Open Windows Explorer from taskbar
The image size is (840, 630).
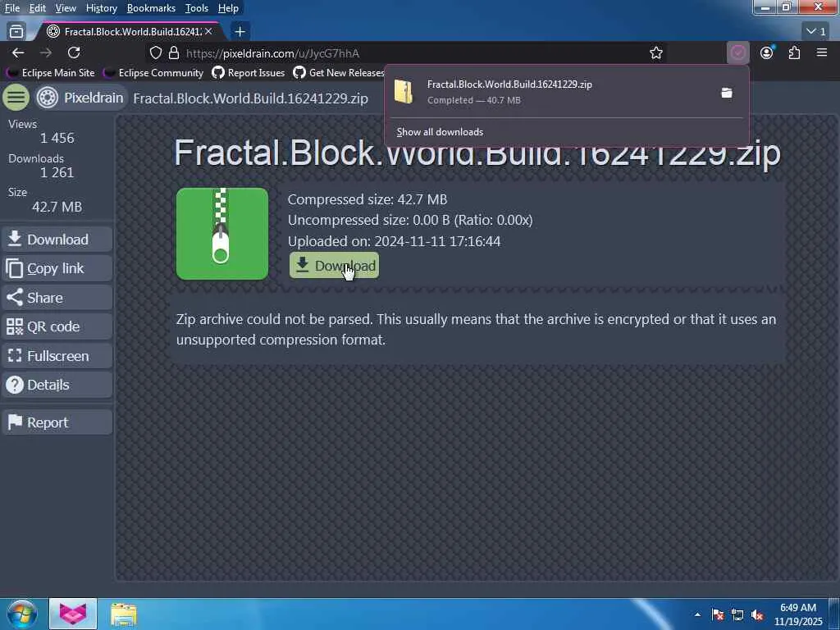(124, 614)
